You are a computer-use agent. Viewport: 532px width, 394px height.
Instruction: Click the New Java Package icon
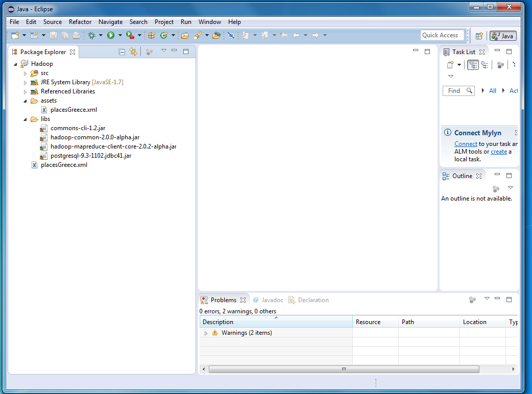tap(152, 35)
